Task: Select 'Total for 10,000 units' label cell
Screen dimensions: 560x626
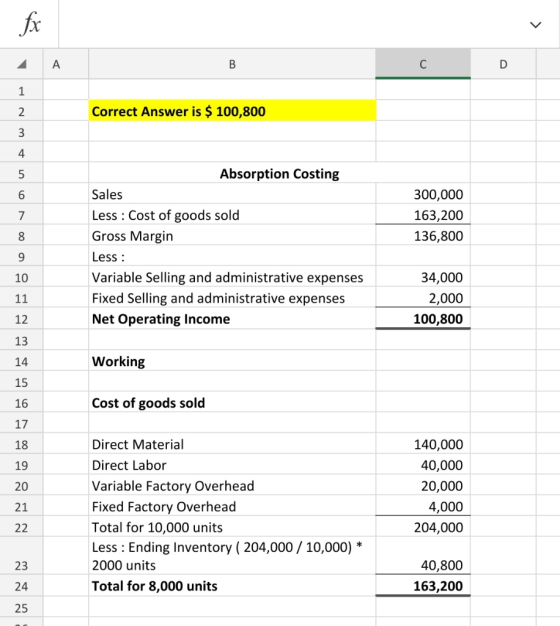Action: pyautogui.click(x=232, y=527)
